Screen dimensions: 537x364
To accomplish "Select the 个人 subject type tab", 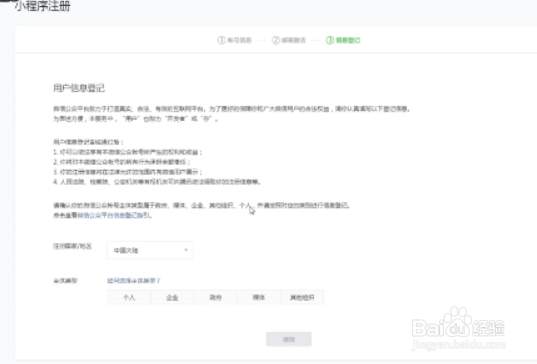I will click(129, 297).
